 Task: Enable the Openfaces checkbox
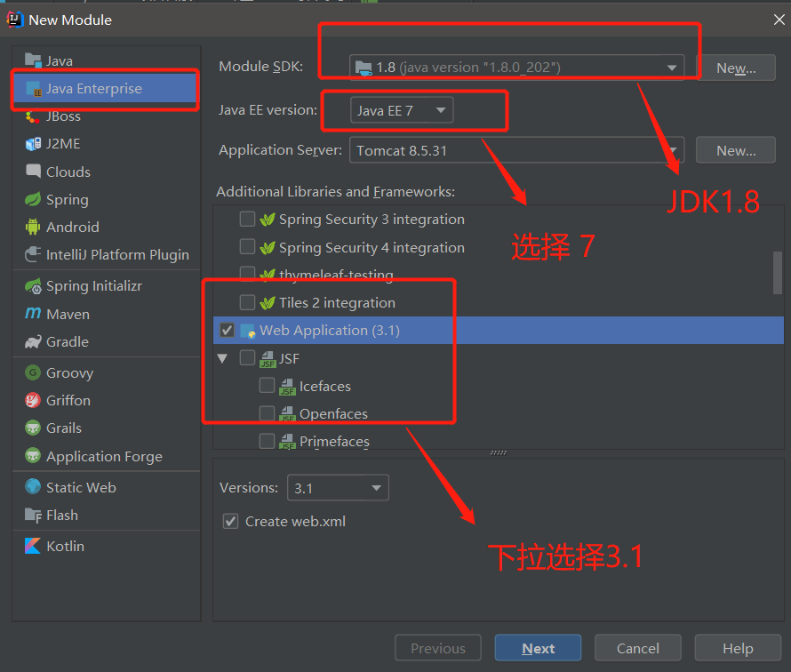coord(267,413)
